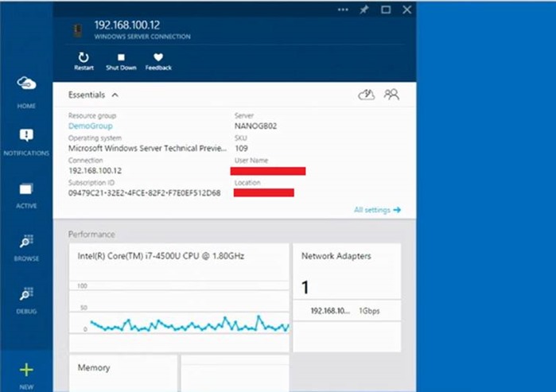Click the Shut Down icon
Image resolution: width=556 pixels, height=392 pixels.
click(121, 57)
